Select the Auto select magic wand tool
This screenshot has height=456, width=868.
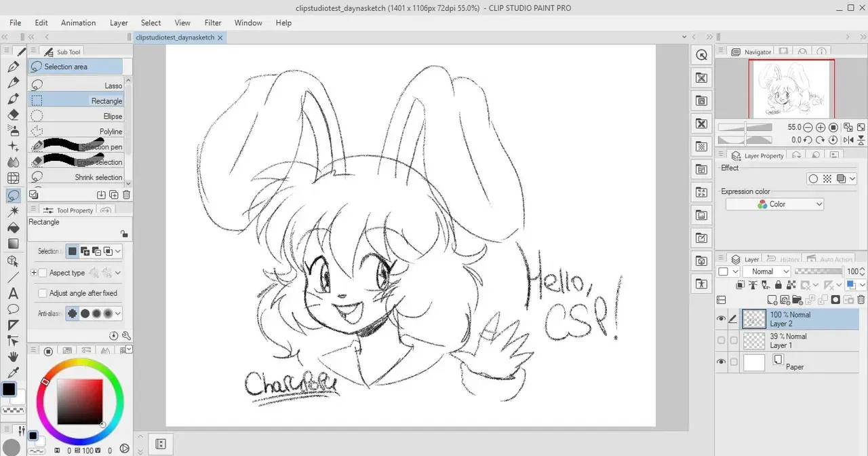[13, 212]
